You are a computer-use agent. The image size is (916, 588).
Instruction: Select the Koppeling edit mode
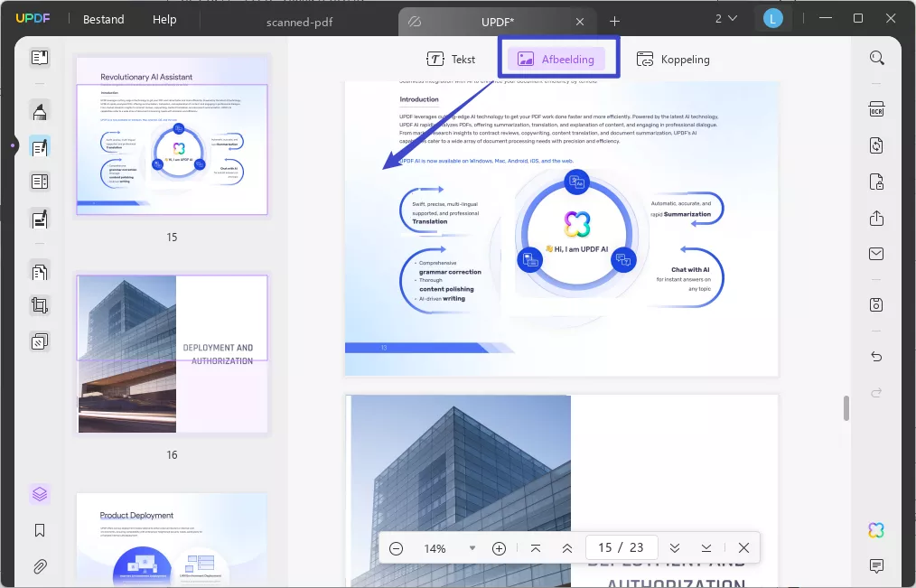tap(673, 59)
